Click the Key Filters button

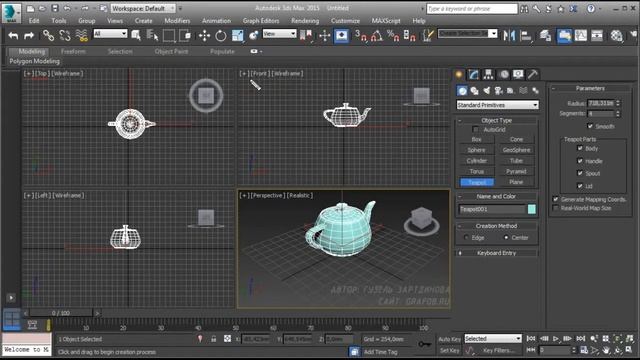pyautogui.click(x=498, y=350)
